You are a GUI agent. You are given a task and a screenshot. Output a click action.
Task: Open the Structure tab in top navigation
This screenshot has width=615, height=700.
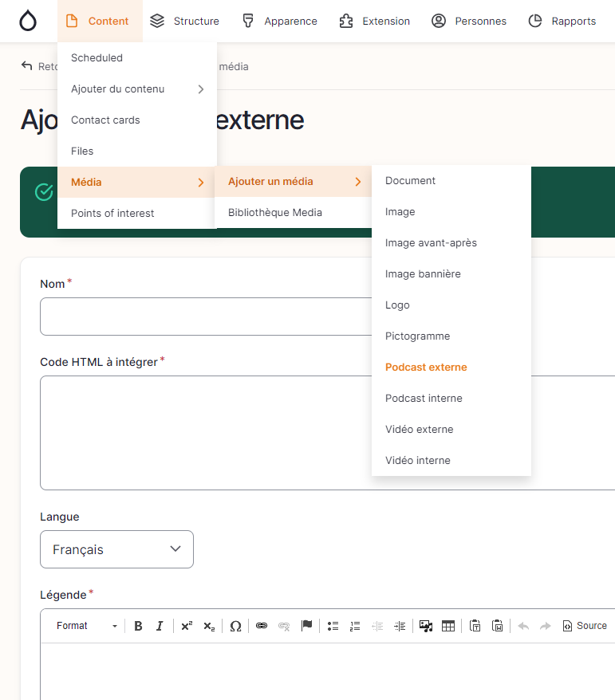tap(184, 21)
